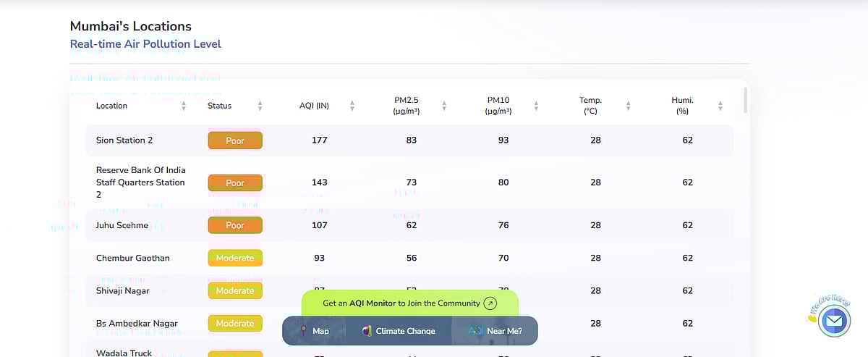Sort by AQI (IN) column arrows

click(352, 106)
